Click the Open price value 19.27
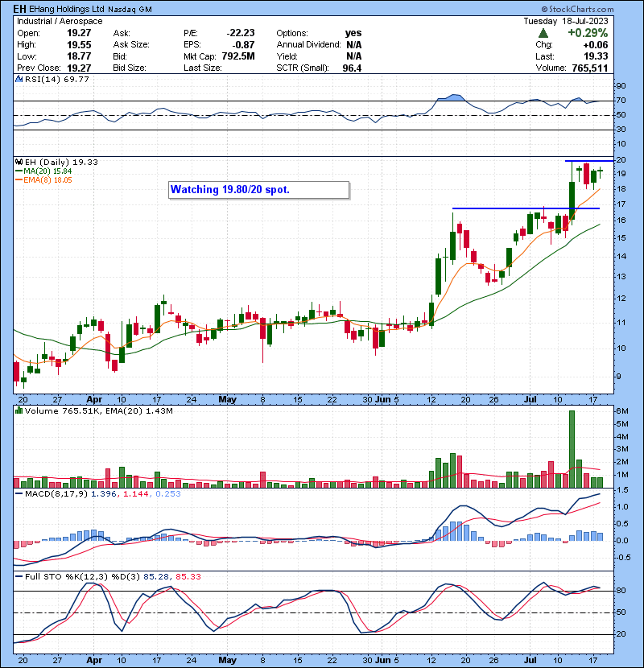 (79, 33)
